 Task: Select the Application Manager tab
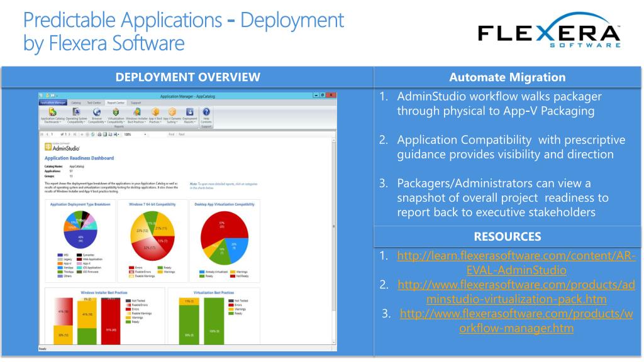(53, 102)
